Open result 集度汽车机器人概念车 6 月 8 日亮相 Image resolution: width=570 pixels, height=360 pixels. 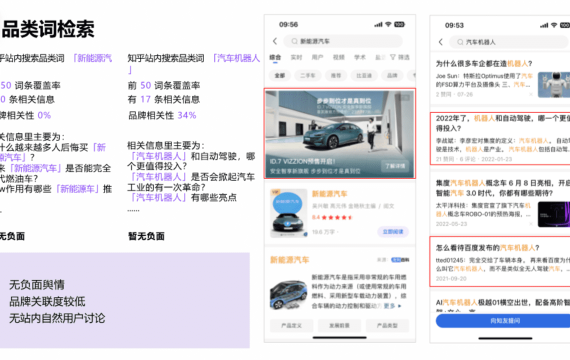click(x=503, y=188)
